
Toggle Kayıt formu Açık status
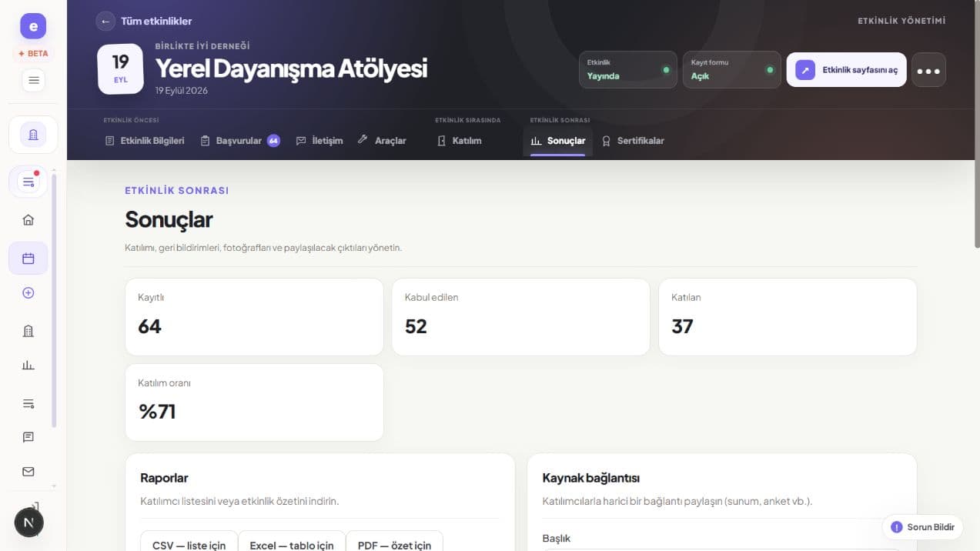[x=732, y=70]
